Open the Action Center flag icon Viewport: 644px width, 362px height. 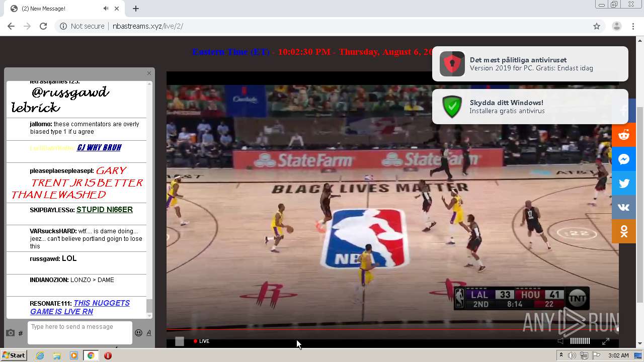tap(595, 355)
